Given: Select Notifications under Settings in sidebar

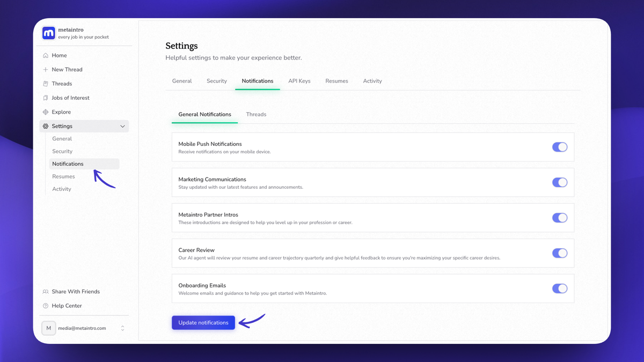Looking at the screenshot, I should (x=84, y=164).
